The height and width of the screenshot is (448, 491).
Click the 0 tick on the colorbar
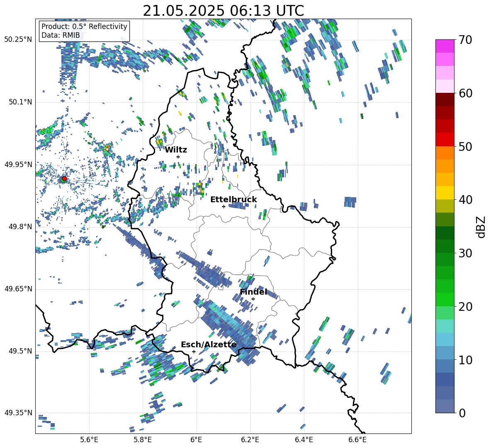[x=462, y=413]
